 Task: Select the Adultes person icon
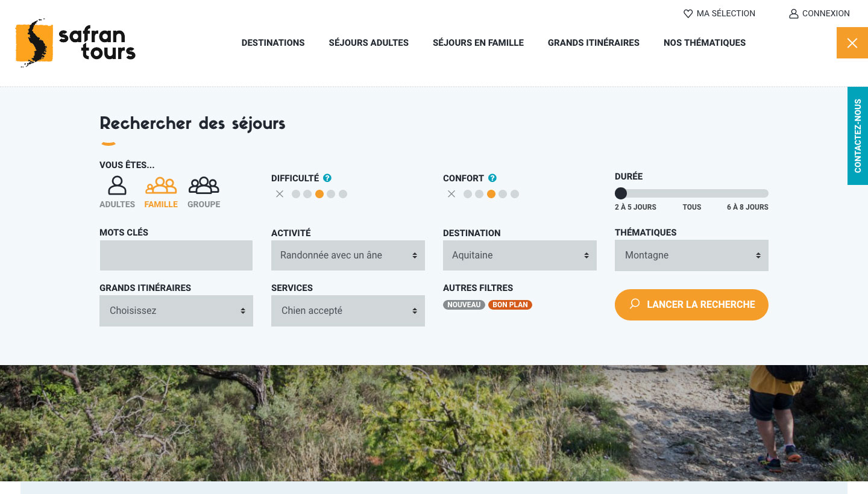117,185
